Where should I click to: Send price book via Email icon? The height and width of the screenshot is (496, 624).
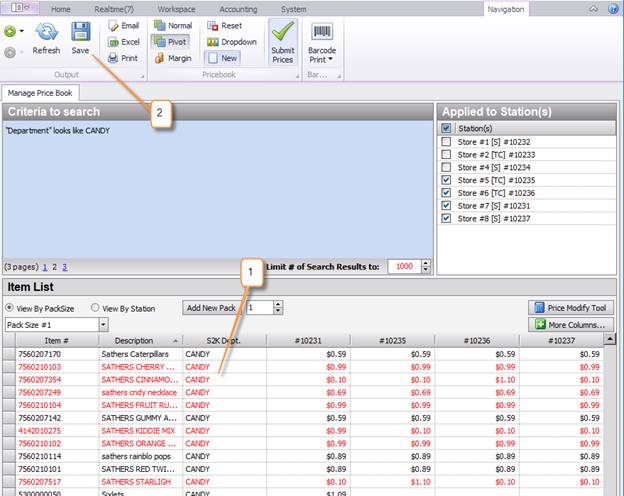(113, 26)
